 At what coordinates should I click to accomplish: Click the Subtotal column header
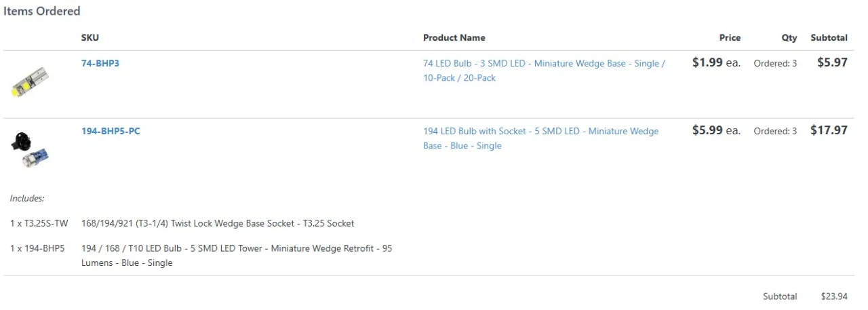coord(829,38)
